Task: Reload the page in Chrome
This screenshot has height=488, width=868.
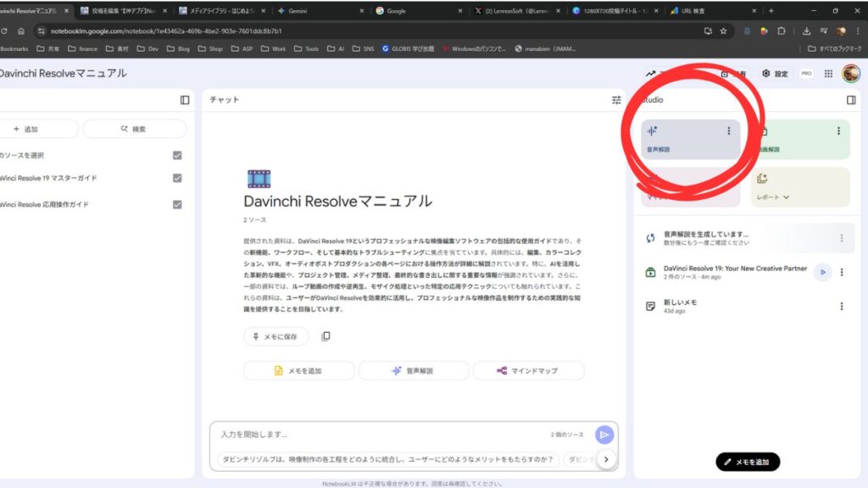Action: [4, 31]
